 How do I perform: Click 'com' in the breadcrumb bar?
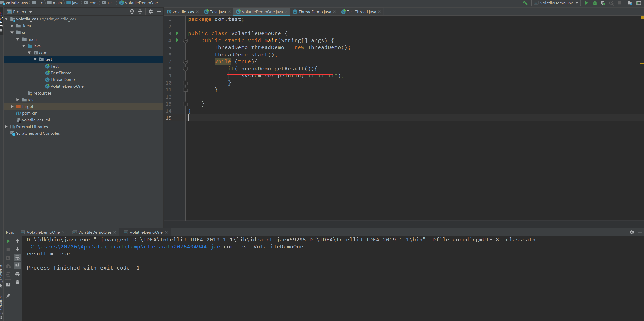pyautogui.click(x=93, y=3)
